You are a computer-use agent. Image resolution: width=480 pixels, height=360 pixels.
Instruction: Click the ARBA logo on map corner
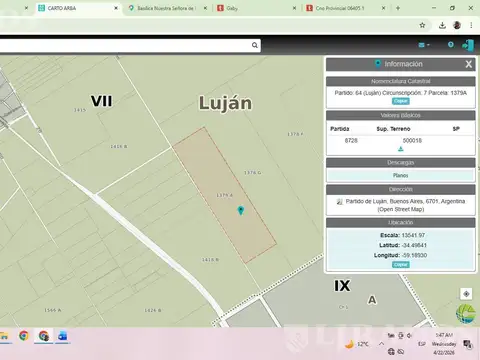(x=466, y=313)
